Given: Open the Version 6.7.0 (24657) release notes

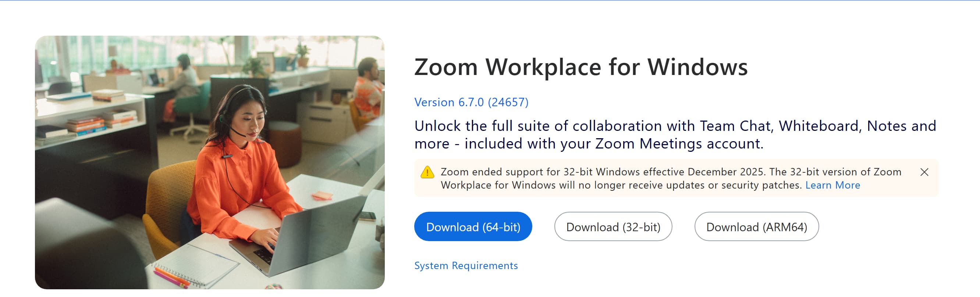Looking at the screenshot, I should (471, 102).
